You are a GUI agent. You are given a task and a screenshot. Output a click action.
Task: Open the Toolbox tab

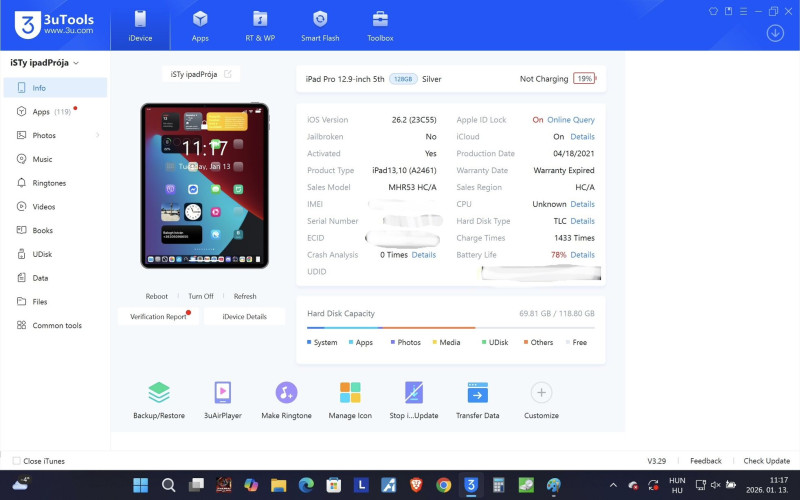click(x=380, y=26)
